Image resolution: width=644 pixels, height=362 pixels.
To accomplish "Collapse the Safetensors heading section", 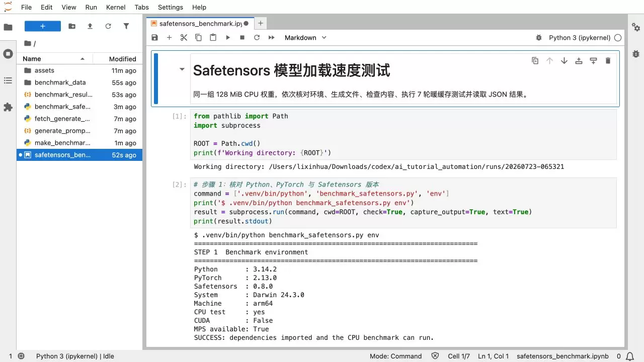I will pos(182,69).
